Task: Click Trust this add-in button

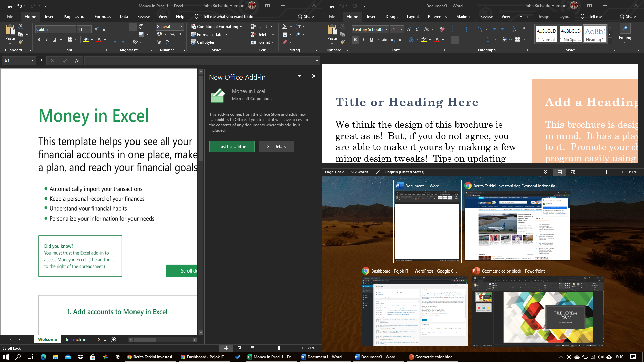Action: tap(232, 146)
